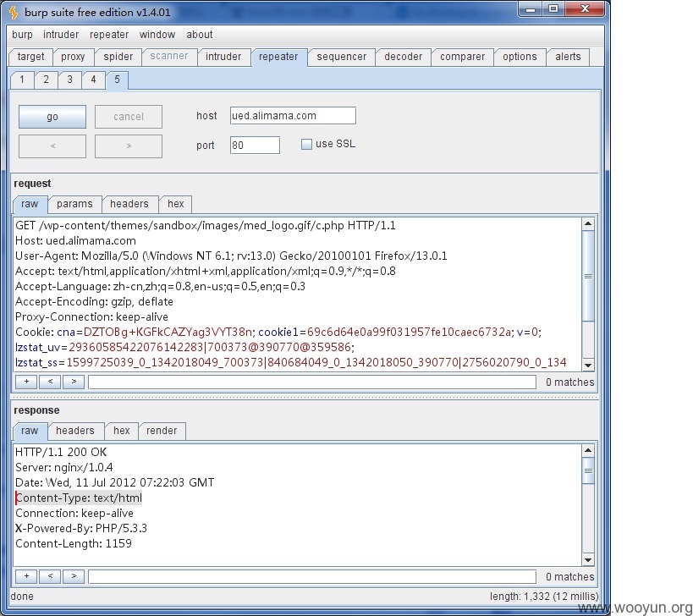Screen dimensions: 693x616
Task: Click the response search next '>' button
Action: [x=74, y=576]
